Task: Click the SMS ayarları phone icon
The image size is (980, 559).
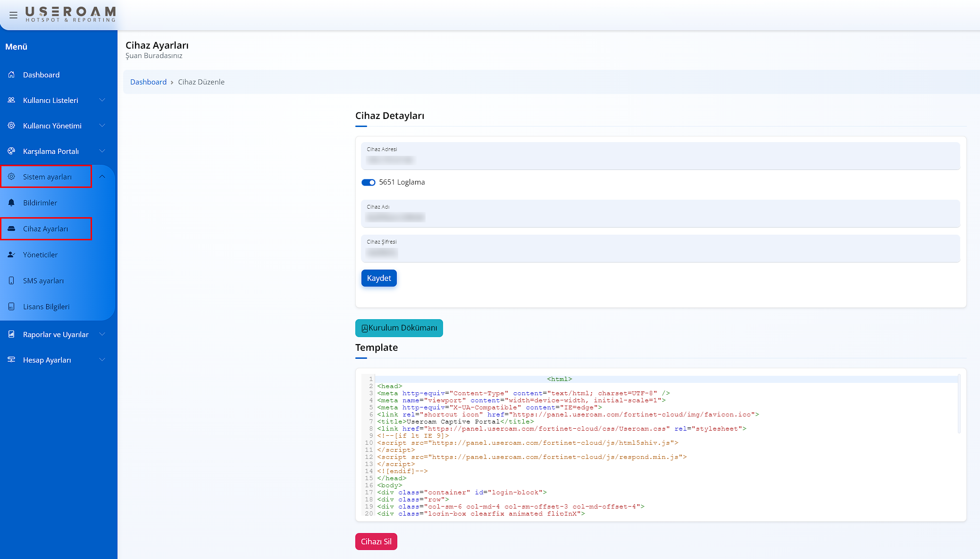Action: pos(11,280)
